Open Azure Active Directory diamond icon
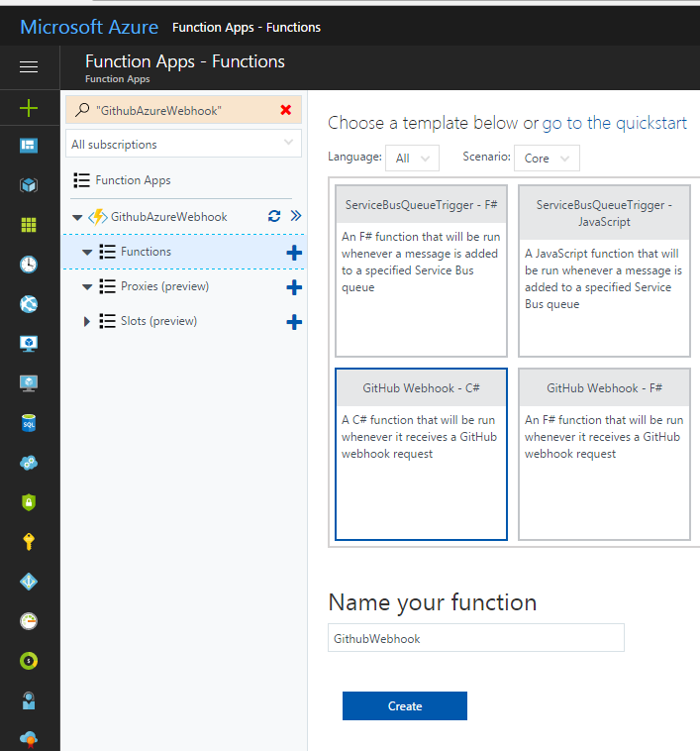 pos(29,582)
